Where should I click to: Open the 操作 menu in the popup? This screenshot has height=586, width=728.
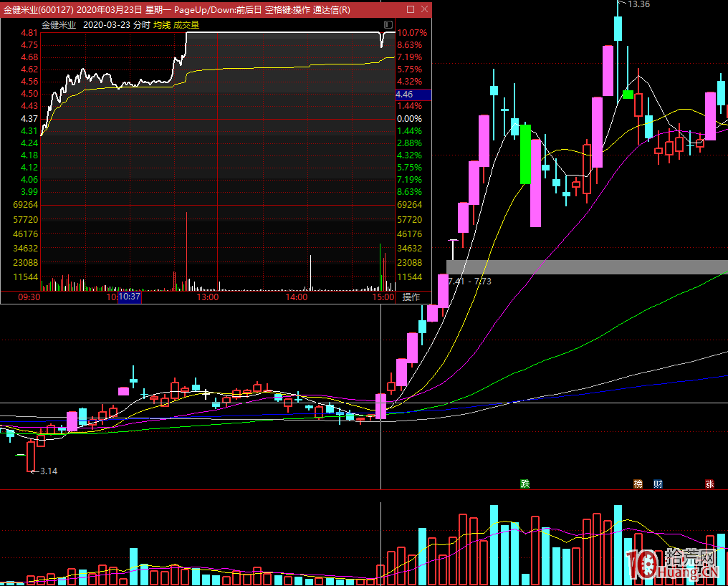click(x=411, y=297)
